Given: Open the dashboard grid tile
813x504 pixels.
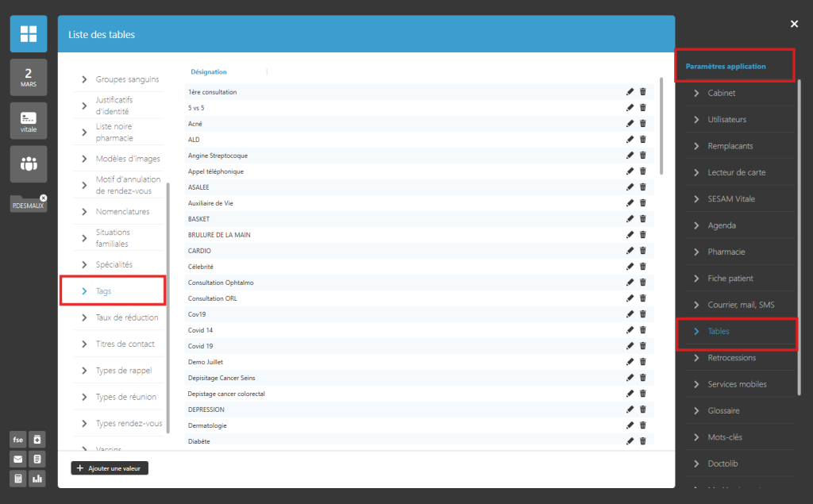Looking at the screenshot, I should pos(29,33).
